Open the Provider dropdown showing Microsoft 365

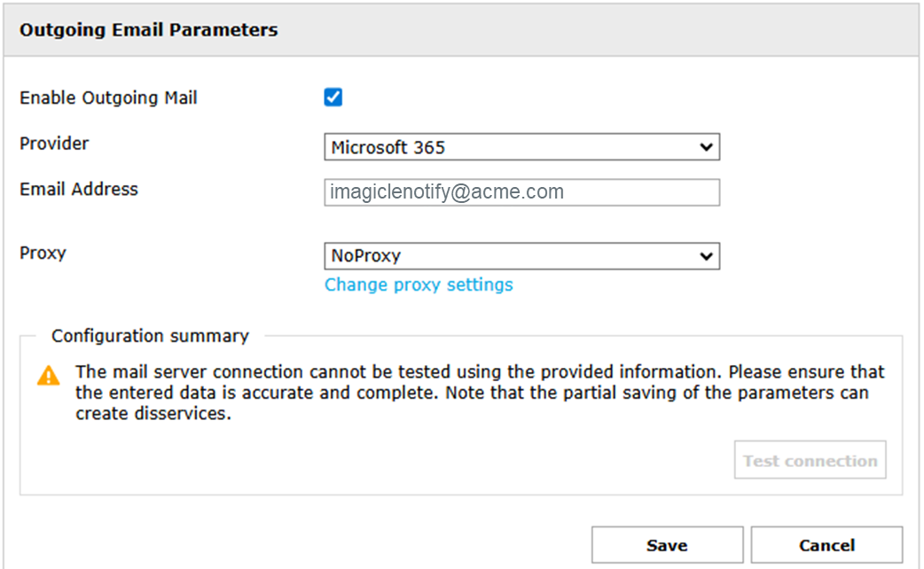(x=510, y=147)
